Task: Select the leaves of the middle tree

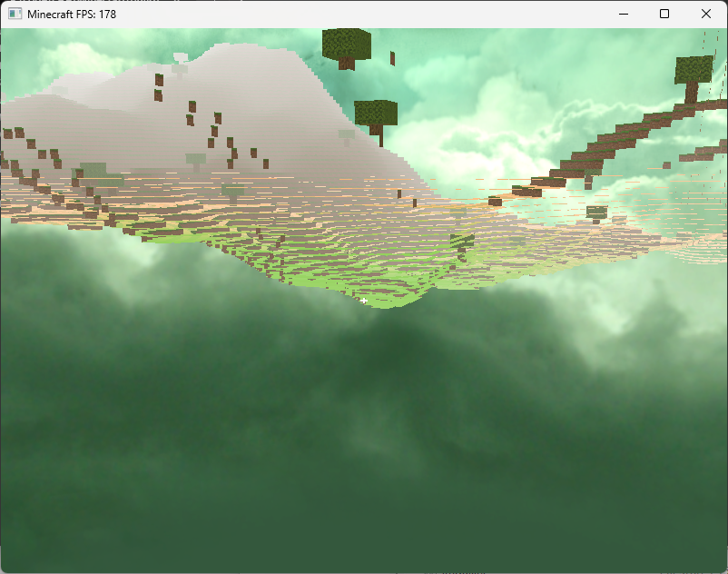Action: pyautogui.click(x=376, y=112)
